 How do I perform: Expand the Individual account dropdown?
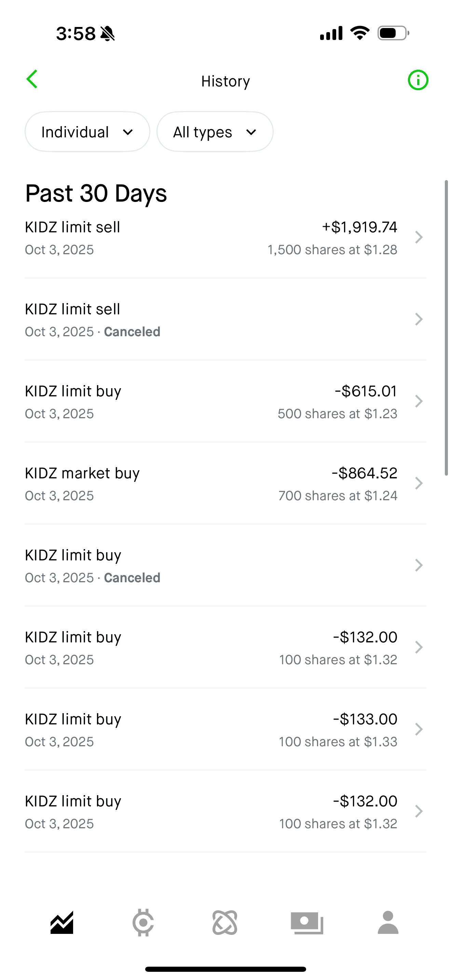87,132
